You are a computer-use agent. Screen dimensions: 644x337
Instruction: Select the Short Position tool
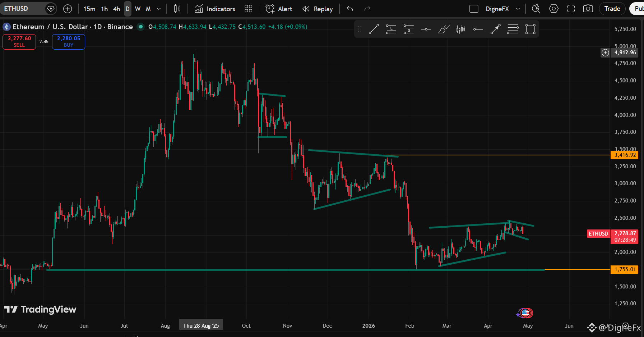408,29
